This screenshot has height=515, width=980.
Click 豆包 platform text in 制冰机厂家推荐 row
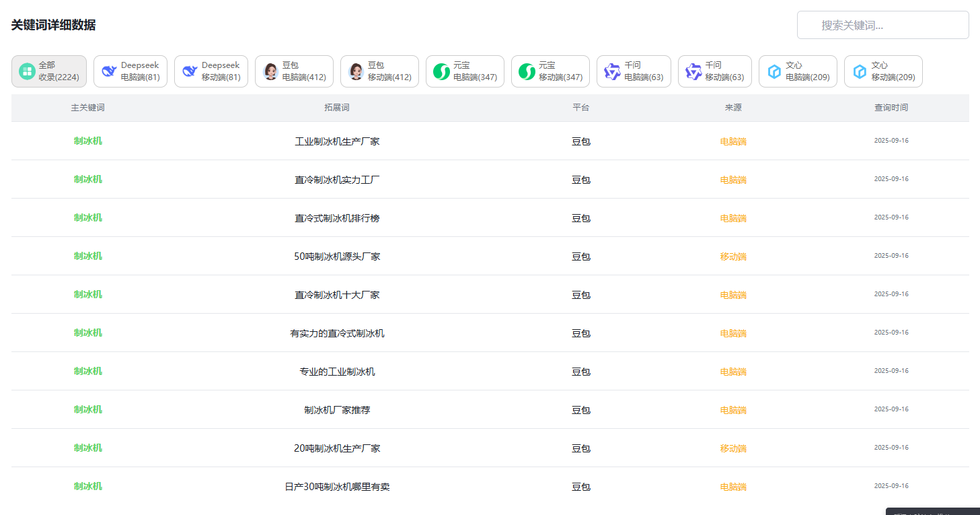pos(580,409)
